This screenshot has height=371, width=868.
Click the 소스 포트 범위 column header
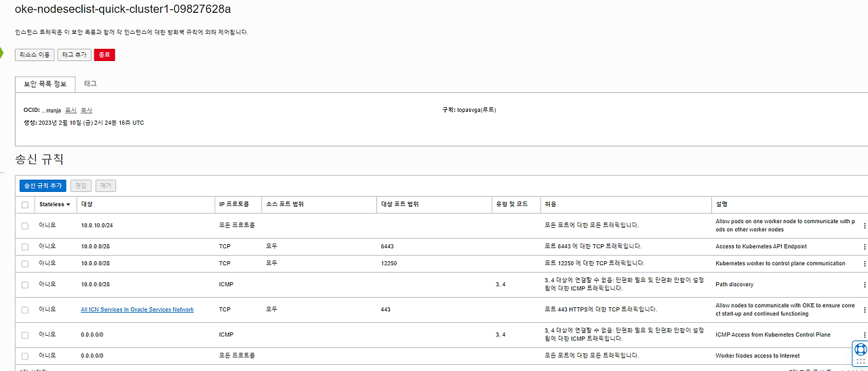pos(285,204)
